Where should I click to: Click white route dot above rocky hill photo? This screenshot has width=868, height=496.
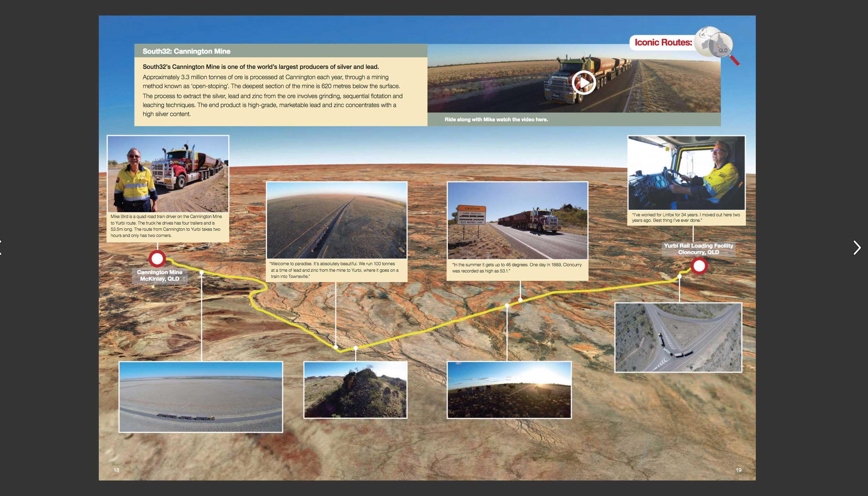(x=356, y=348)
